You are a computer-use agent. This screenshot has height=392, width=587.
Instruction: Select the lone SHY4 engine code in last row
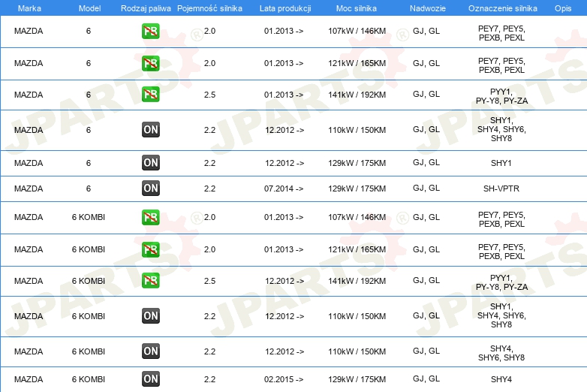(x=501, y=379)
